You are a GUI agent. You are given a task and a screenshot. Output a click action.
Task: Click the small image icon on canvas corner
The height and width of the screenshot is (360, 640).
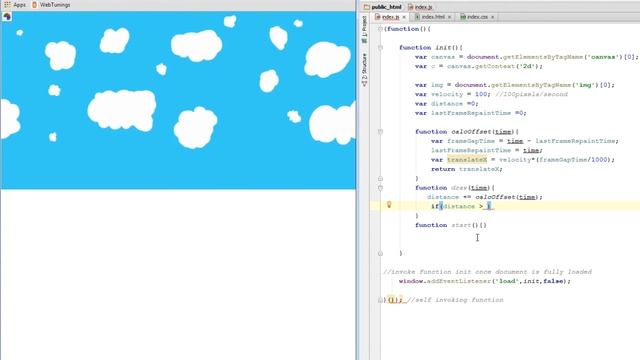tap(7, 16)
